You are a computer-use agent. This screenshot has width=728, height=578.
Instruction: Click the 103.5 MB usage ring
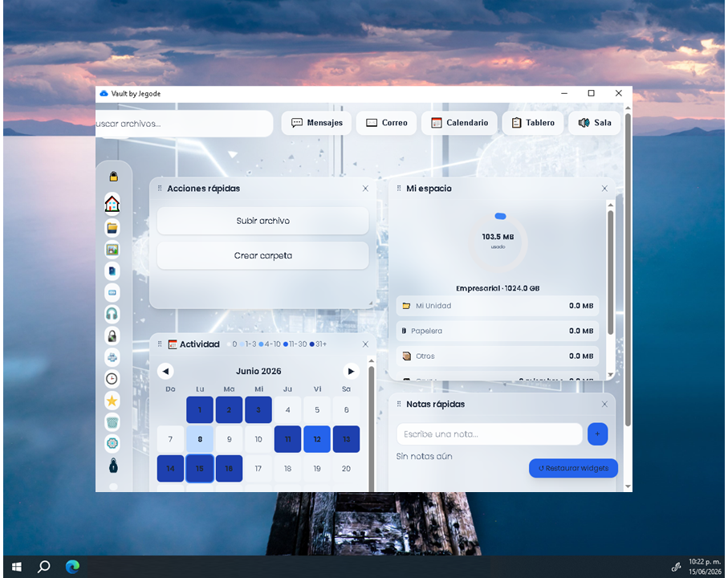pyautogui.click(x=498, y=242)
